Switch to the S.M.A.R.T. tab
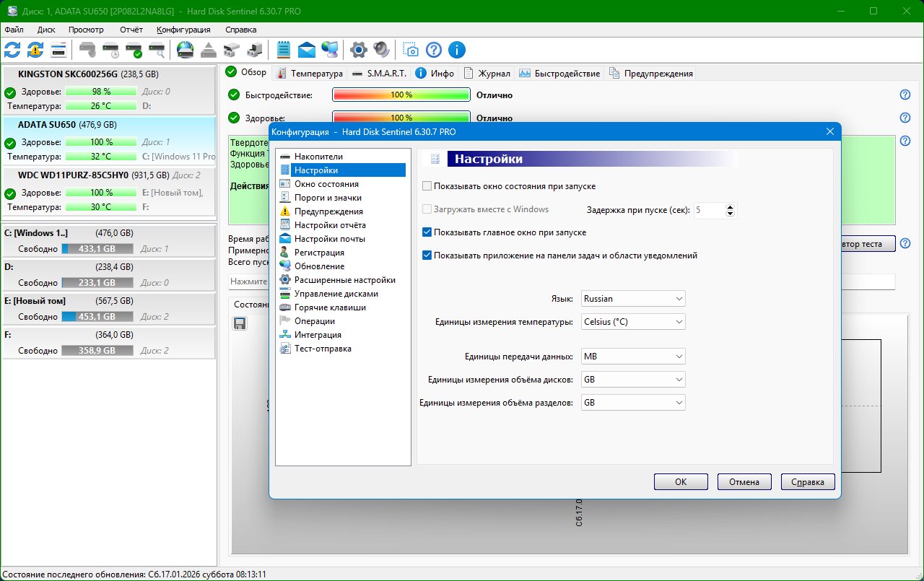 [380, 73]
